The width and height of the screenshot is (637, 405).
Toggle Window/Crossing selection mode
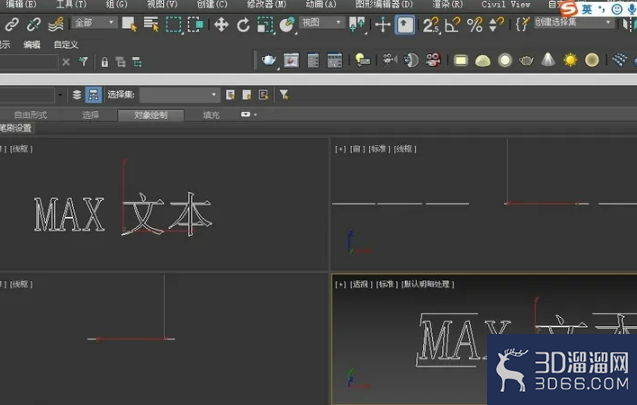(195, 25)
